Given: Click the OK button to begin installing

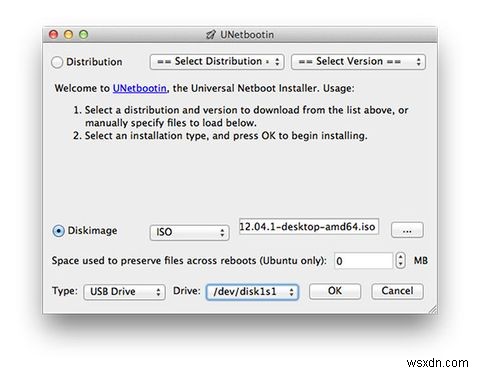Looking at the screenshot, I should pyautogui.click(x=335, y=291).
